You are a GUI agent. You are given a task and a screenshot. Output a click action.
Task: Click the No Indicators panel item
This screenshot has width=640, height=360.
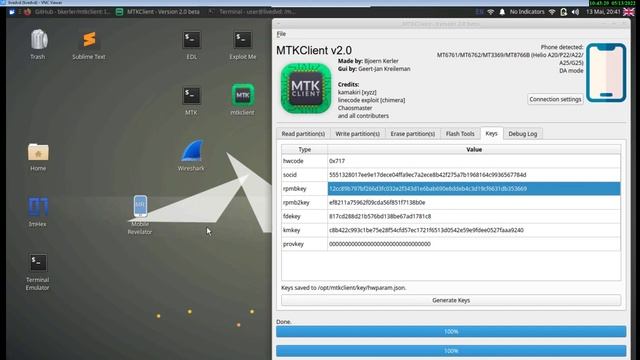pyautogui.click(x=527, y=12)
